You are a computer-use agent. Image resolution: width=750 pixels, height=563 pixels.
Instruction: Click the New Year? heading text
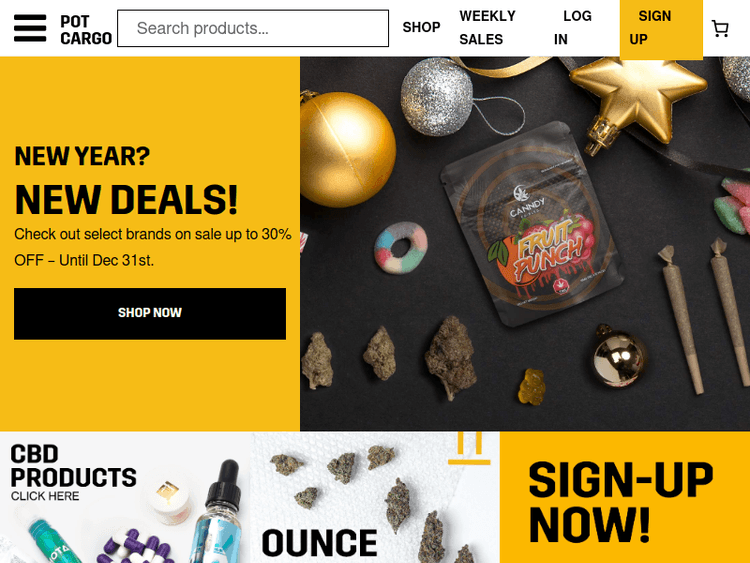pyautogui.click(x=82, y=156)
